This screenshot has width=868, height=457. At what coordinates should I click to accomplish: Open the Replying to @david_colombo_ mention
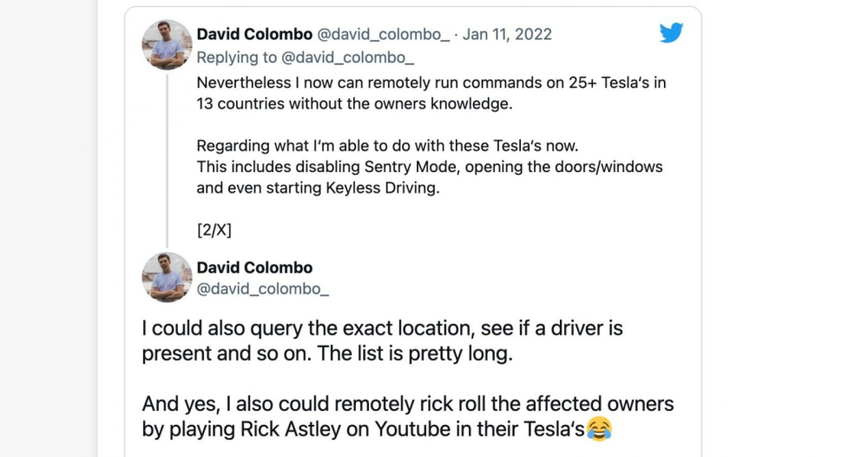tap(306, 57)
